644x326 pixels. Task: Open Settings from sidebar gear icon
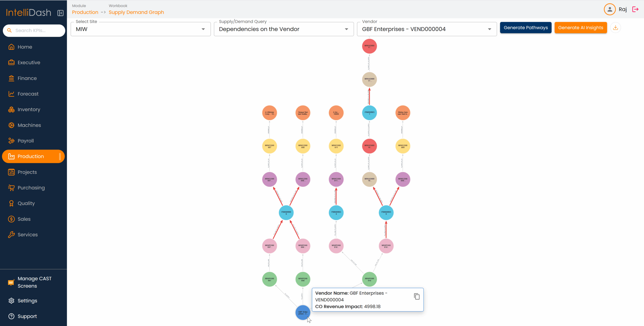click(x=27, y=301)
